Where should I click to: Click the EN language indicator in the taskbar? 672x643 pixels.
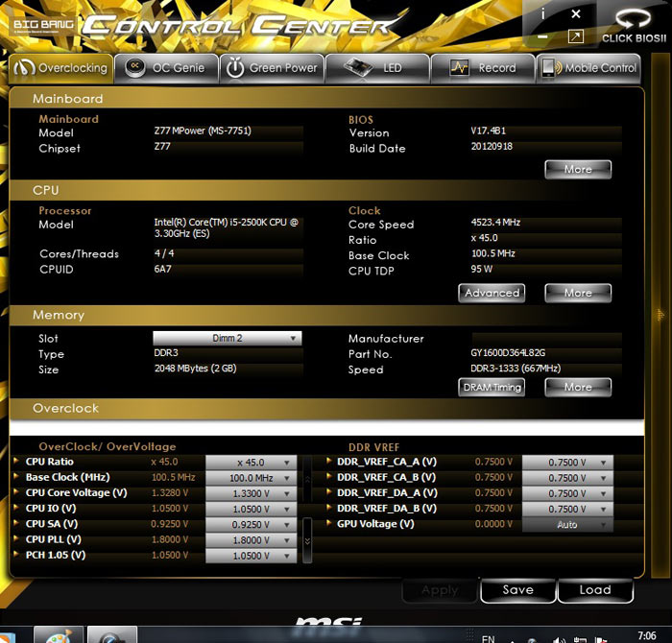point(488,639)
